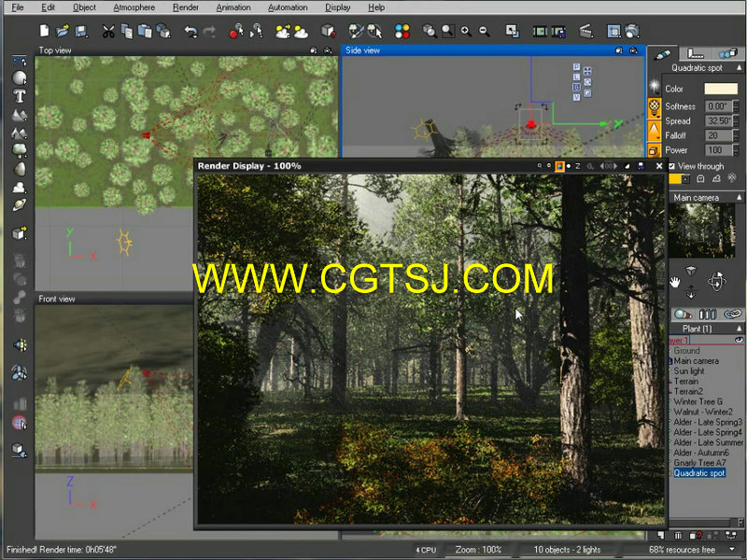This screenshot has height=560, width=747.
Task: Adjust the Spread value stepper
Action: point(736,121)
